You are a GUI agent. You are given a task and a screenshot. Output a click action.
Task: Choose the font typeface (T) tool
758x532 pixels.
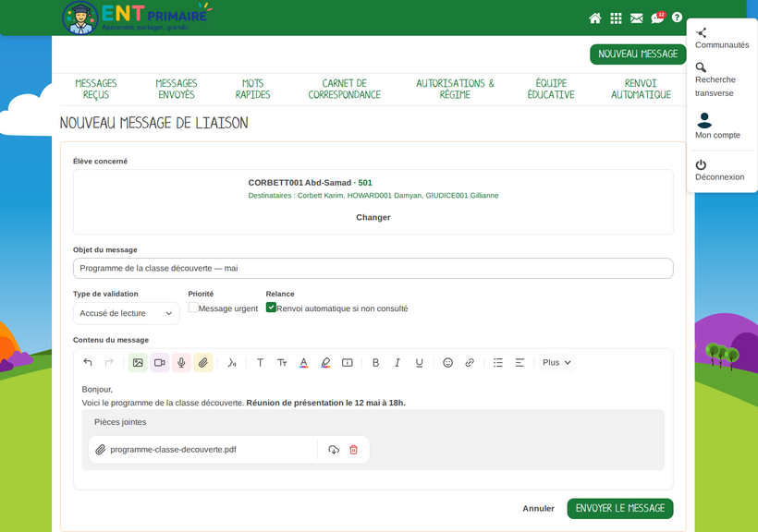(x=260, y=362)
